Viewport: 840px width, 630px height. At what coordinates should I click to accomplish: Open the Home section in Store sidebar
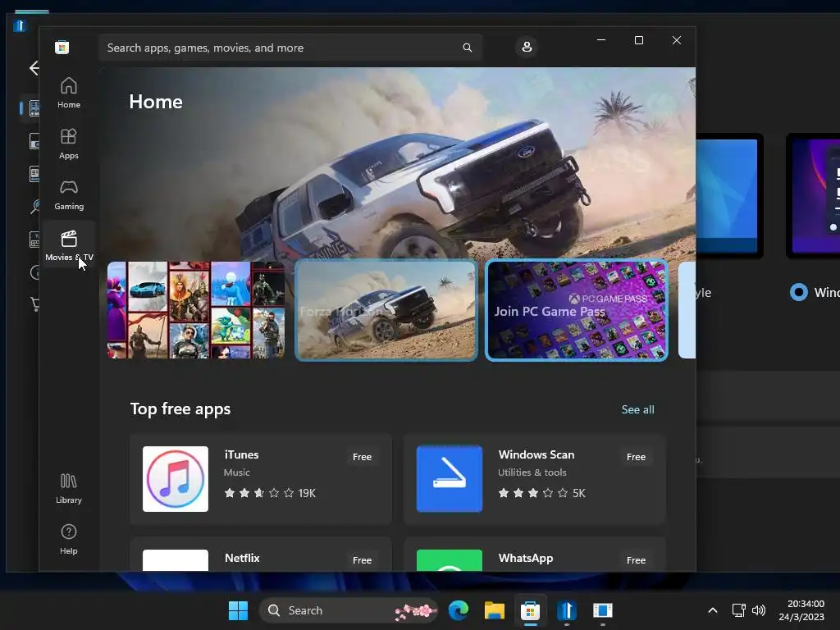pos(69,94)
